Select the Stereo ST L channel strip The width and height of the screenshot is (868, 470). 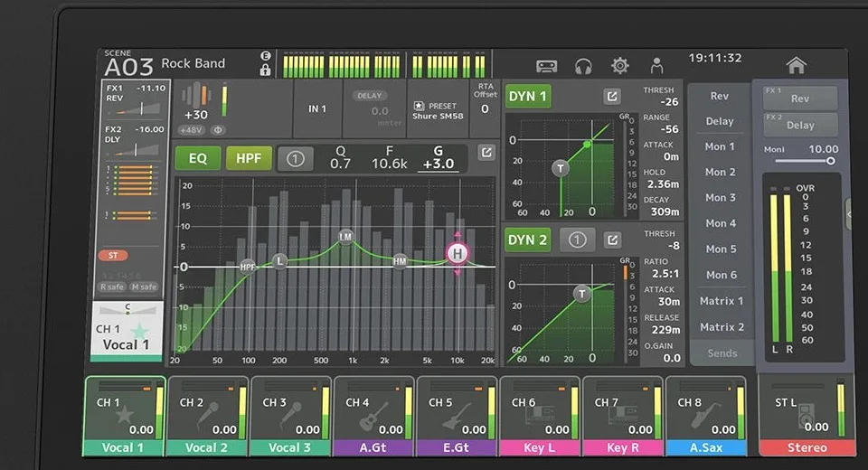806,417
